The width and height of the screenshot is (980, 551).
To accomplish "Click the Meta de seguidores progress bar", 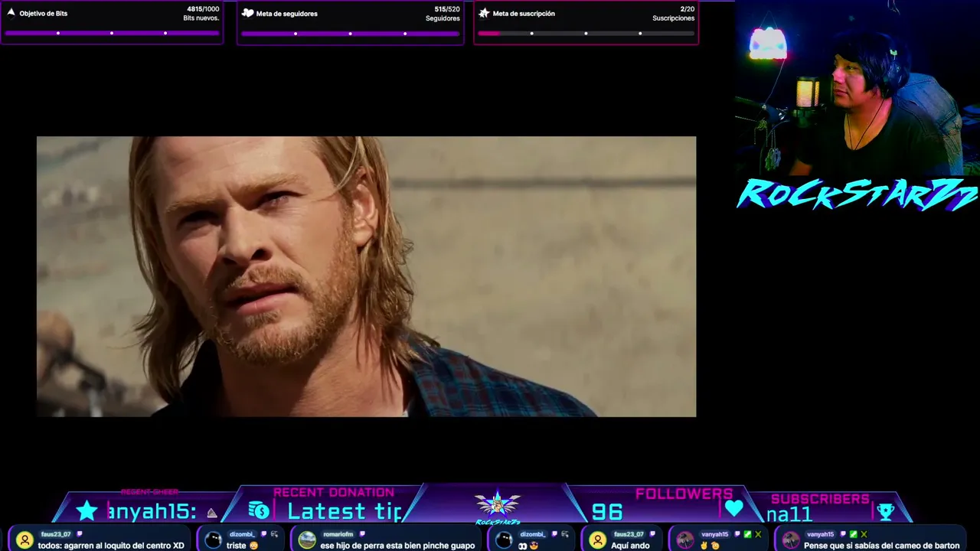I will [x=350, y=33].
